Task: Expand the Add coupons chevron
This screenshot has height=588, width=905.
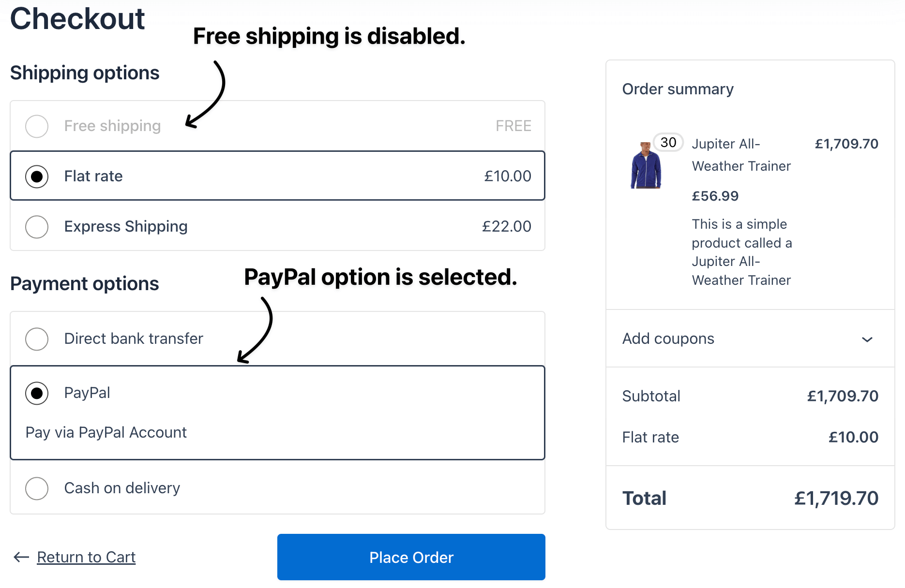Action: tap(867, 339)
